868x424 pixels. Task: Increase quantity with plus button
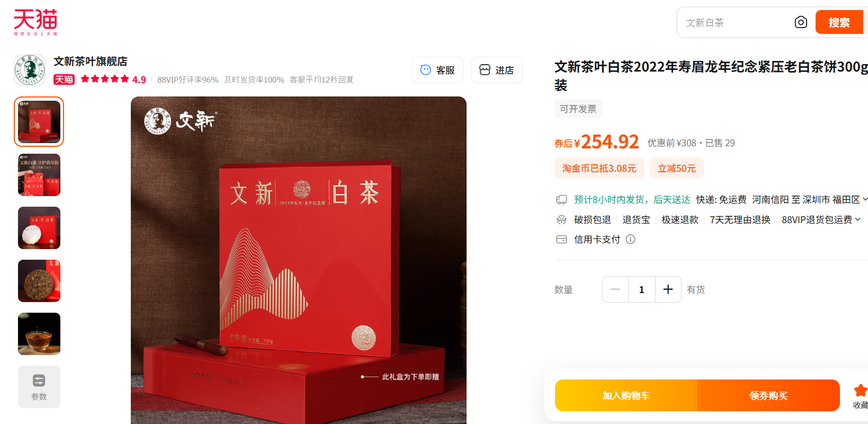(x=668, y=289)
